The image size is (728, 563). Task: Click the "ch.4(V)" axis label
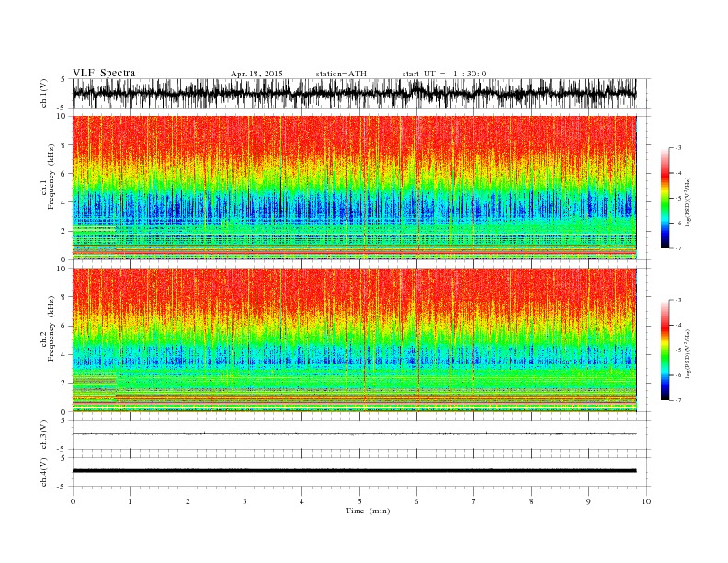(x=44, y=472)
